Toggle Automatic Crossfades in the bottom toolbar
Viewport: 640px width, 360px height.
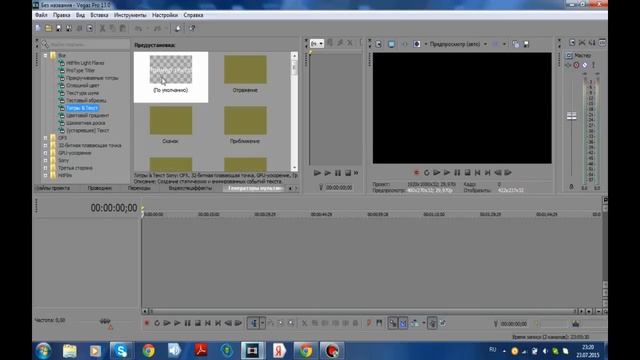pos(403,323)
